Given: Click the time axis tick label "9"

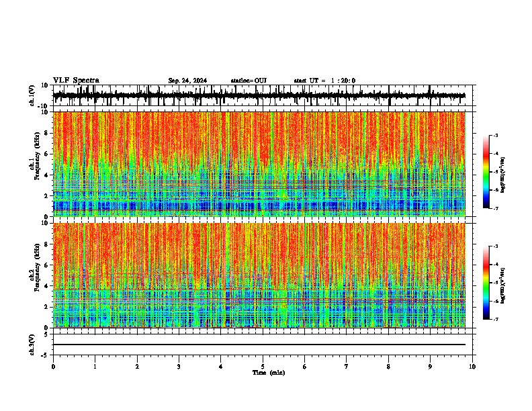Looking at the screenshot, I should coord(430,367).
